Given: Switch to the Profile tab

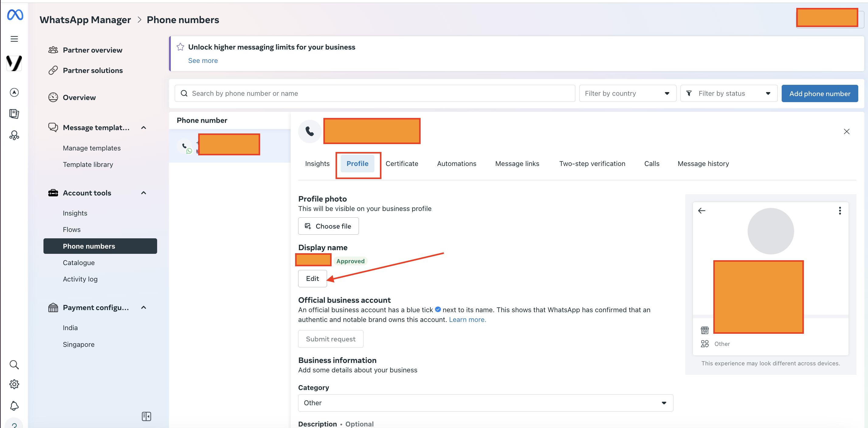Looking at the screenshot, I should [x=357, y=164].
